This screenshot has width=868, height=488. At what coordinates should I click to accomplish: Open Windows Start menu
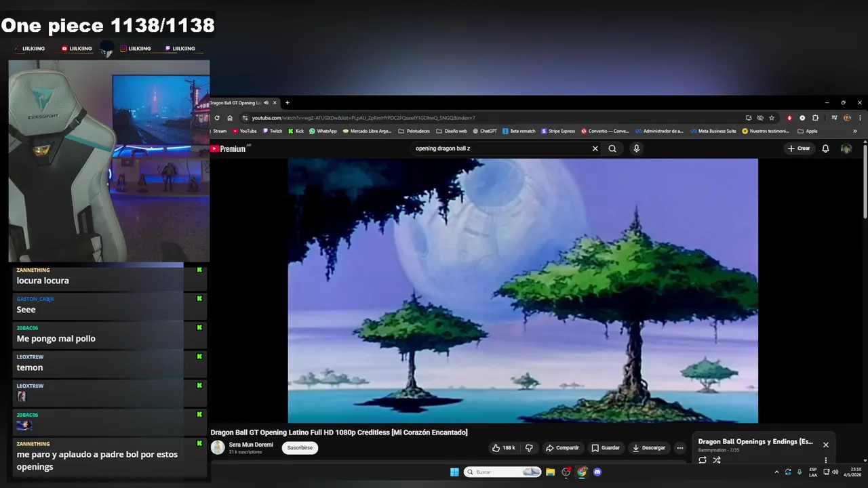454,472
